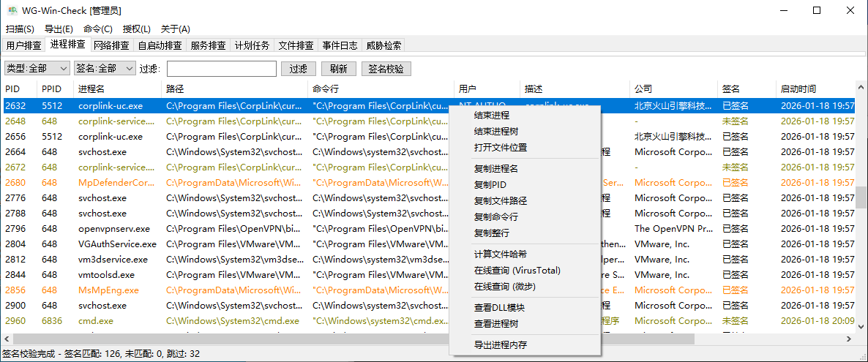This screenshot has width=868, height=362.
Task: Click the 签名校验 button
Action: [386, 69]
